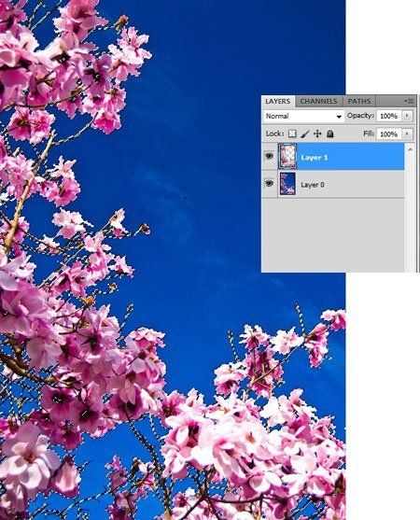Viewport: 420px width, 520px height.
Task: Click the layers list scroll up arrow
Action: (x=410, y=149)
